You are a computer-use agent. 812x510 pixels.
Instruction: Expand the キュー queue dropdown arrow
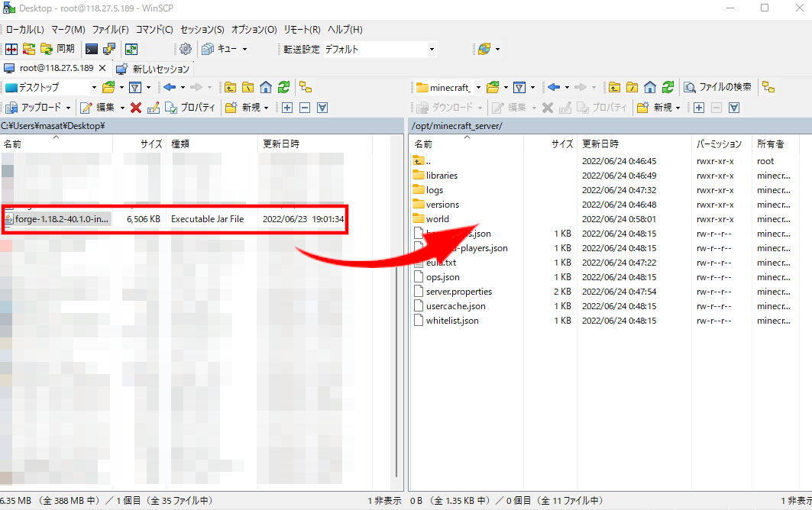pyautogui.click(x=245, y=49)
